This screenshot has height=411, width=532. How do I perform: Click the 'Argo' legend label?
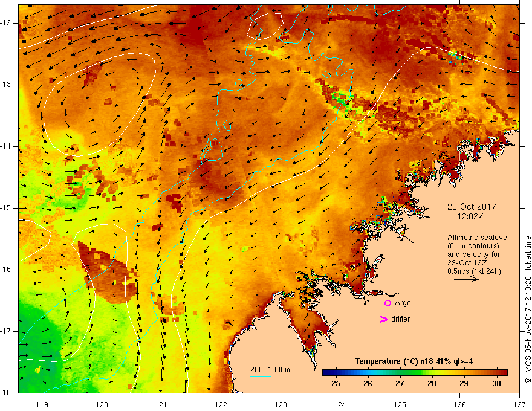(x=403, y=303)
